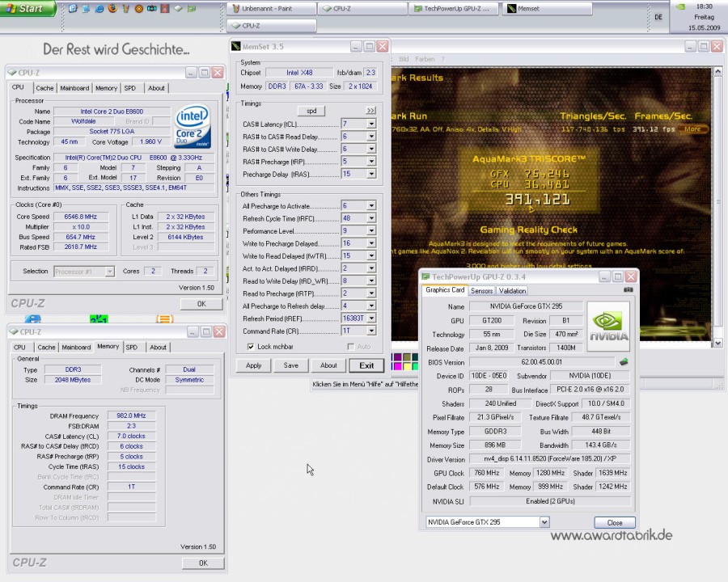Open the RAS# to CAS# Read Delay dropdown
728x582 pixels.
click(371, 137)
